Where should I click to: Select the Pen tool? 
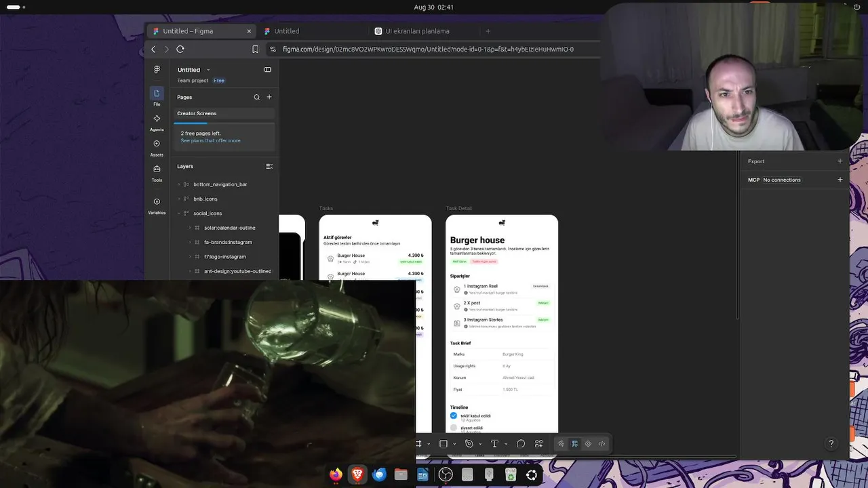coord(469,444)
